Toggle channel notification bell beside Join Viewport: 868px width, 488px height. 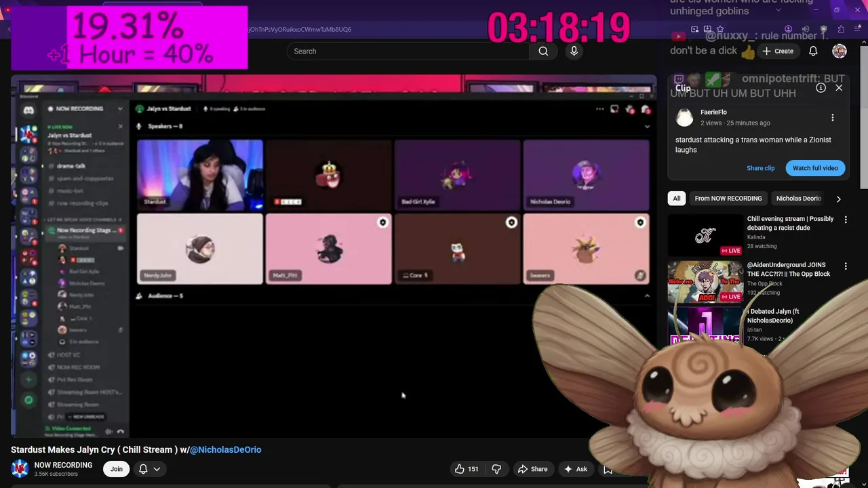click(x=143, y=469)
